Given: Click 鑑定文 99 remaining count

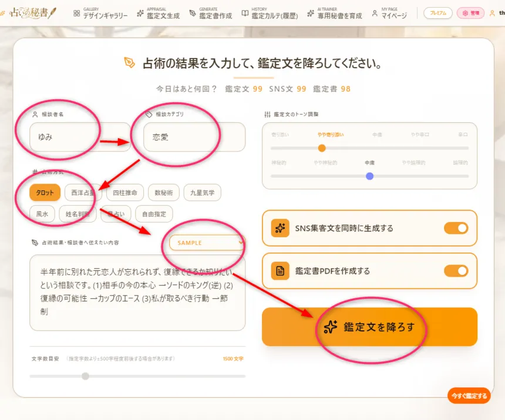Looking at the screenshot, I should pos(244,89).
